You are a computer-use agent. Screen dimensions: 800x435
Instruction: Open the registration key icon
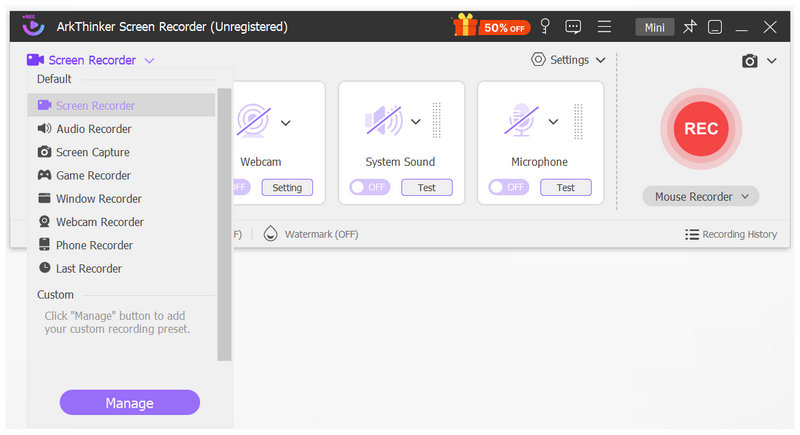click(545, 26)
